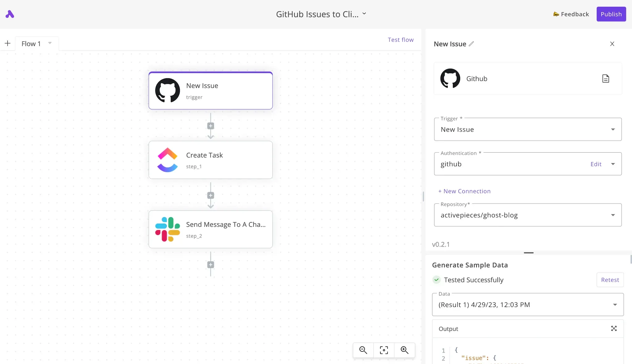Screen dimensions: 632x364
Task: Click the Github logo in side panel
Action: tap(450, 78)
